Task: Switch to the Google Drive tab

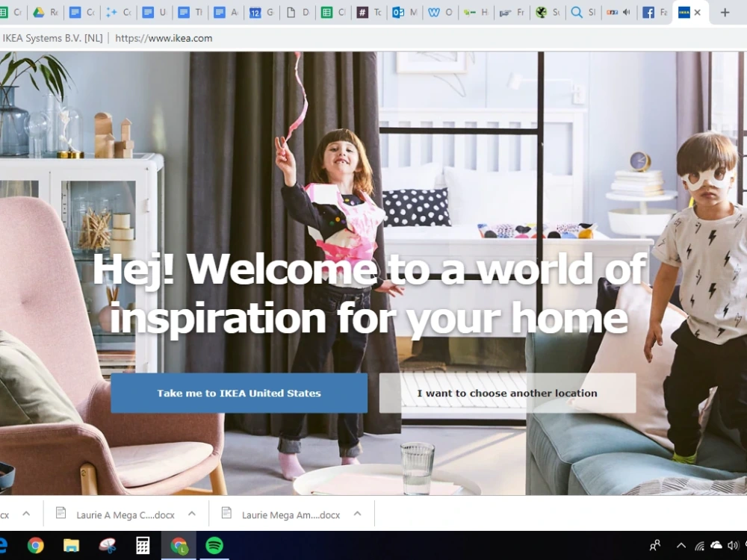Action: point(46,13)
